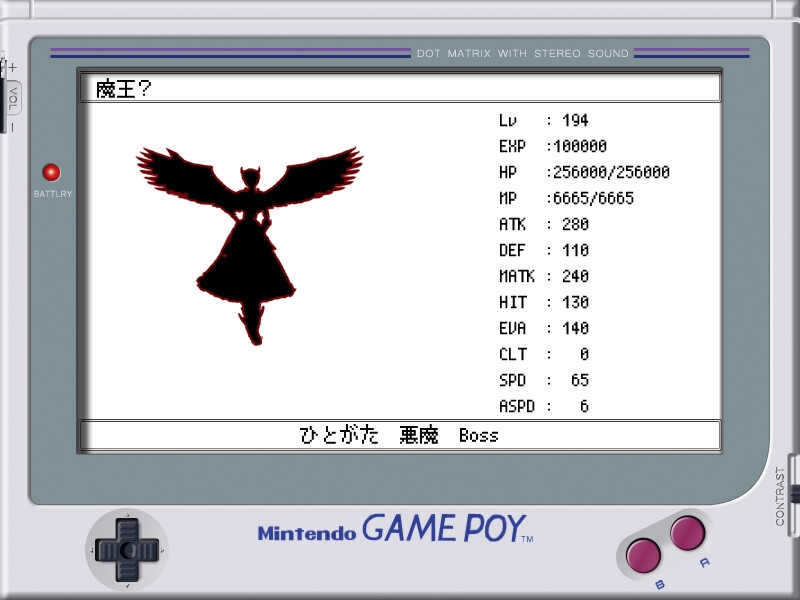Select the 魔王? title bar
This screenshot has width=800, height=600.
click(400, 89)
